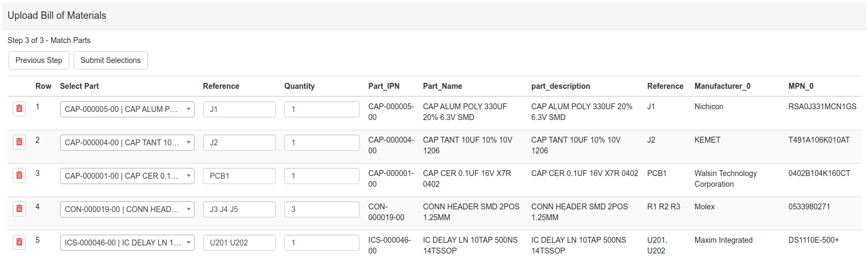Viewport: 868px width, 260px height.
Task: Delete row 4 via the red trash icon
Action: click(19, 209)
